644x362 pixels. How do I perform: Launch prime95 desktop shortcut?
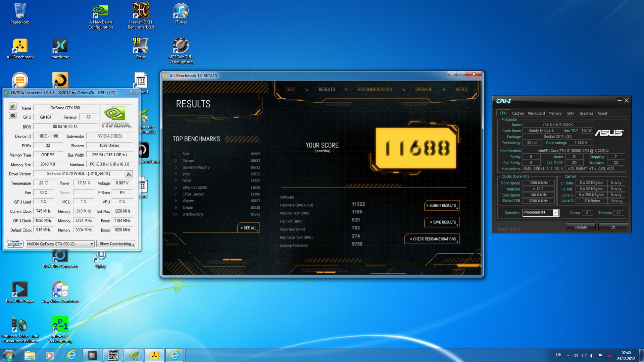click(60, 330)
